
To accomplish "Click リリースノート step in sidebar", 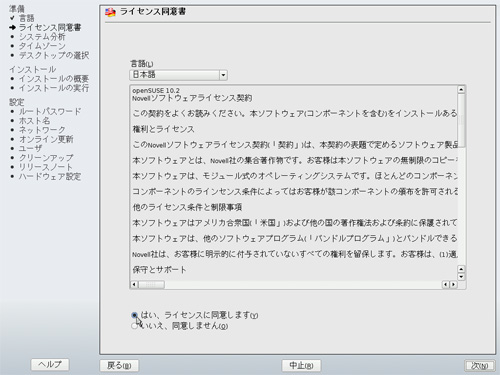I will 46,167.
